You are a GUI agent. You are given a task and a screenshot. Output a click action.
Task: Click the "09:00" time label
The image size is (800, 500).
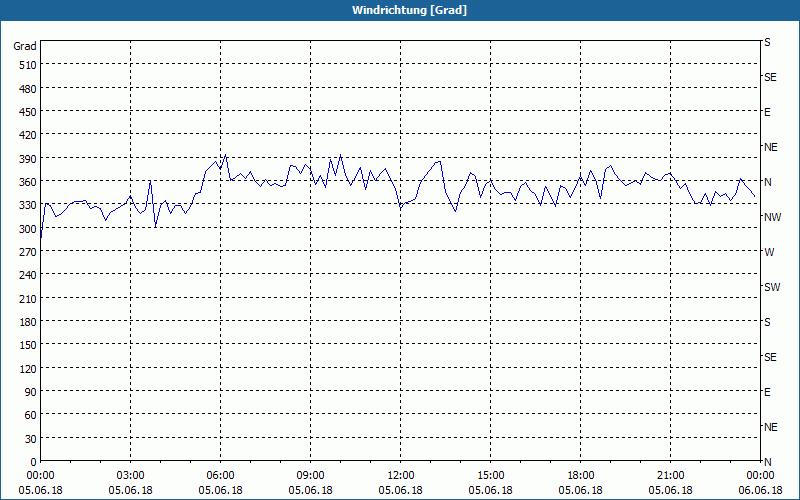click(x=310, y=476)
